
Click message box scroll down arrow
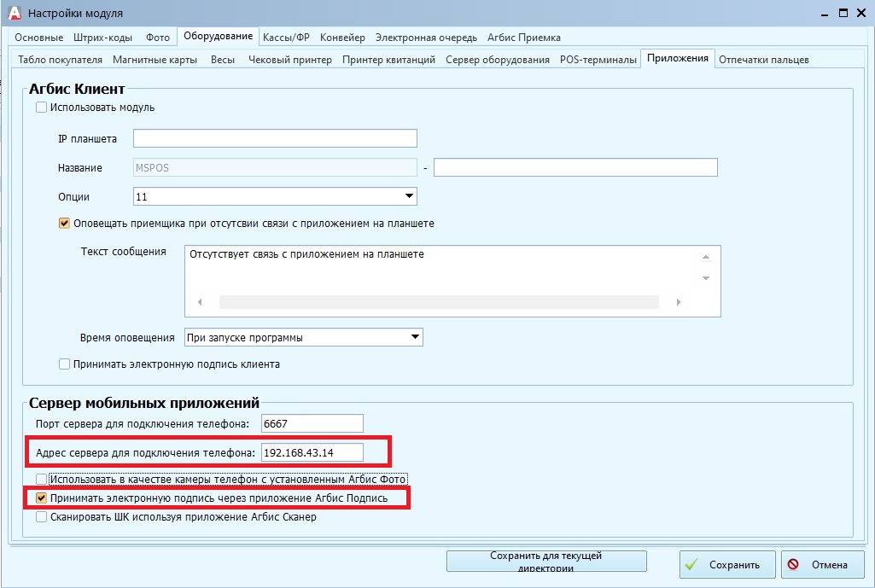point(706,278)
